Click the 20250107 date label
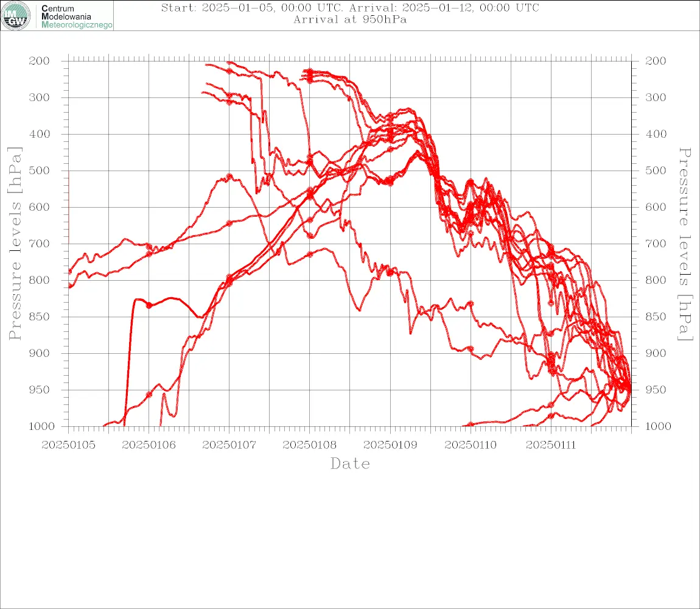This screenshot has height=609, width=700. pos(229,445)
